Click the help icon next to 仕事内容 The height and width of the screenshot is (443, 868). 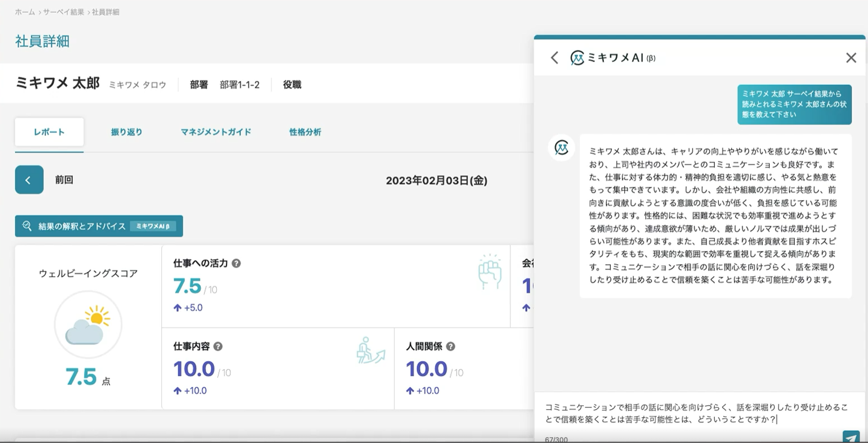(218, 346)
